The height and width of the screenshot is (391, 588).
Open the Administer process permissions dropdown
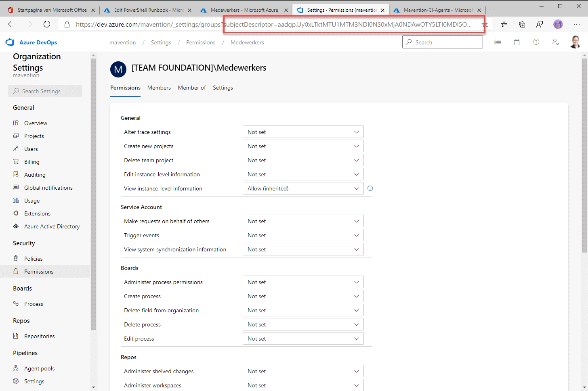[x=303, y=282]
